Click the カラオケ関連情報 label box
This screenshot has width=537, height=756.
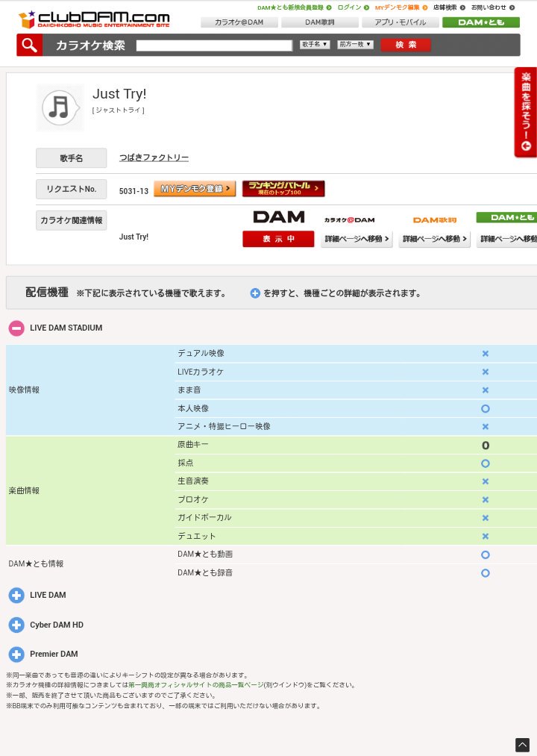[x=72, y=220]
